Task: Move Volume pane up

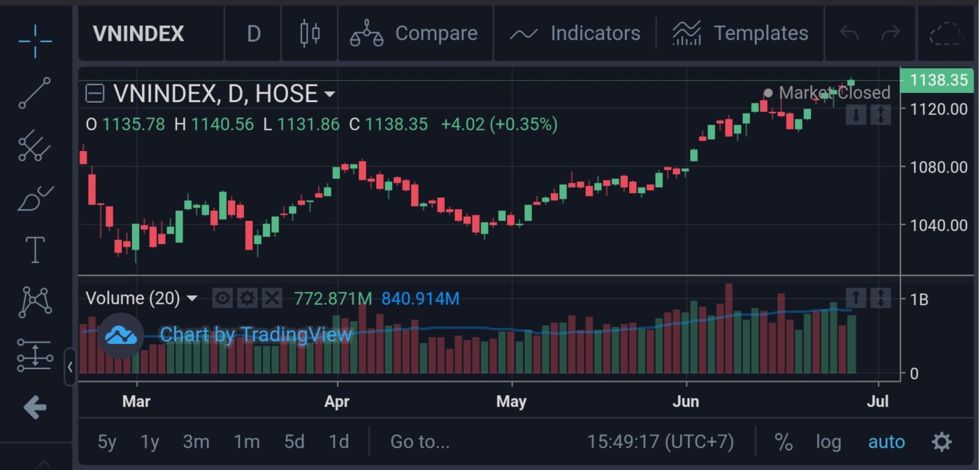Action: point(856,298)
